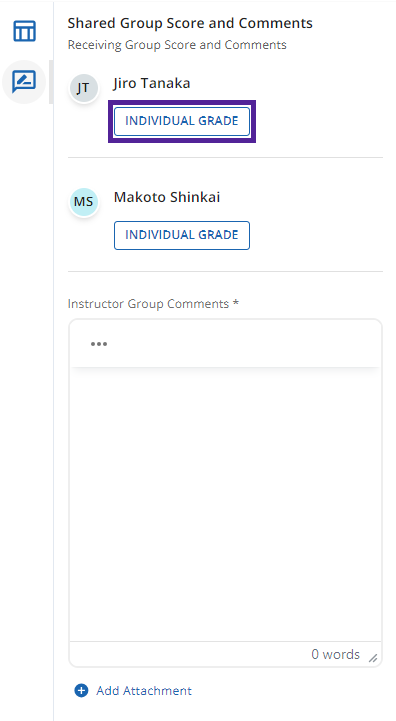Click the Instructor Group Comments label
The height and width of the screenshot is (721, 396).
148,304
